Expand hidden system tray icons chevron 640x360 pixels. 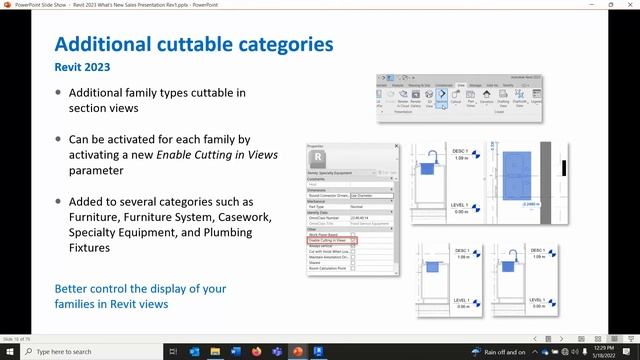(x=535, y=351)
